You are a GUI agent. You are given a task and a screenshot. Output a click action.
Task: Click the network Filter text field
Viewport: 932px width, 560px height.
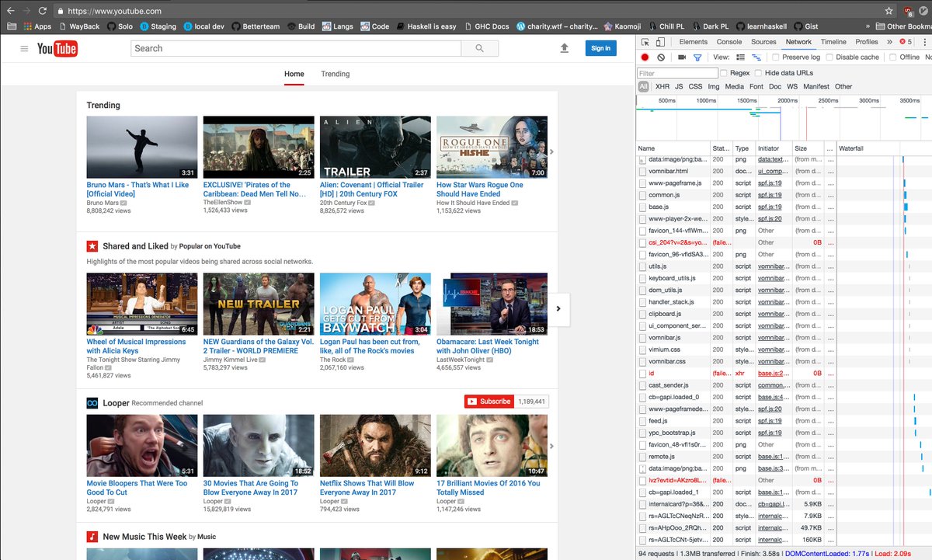click(677, 73)
